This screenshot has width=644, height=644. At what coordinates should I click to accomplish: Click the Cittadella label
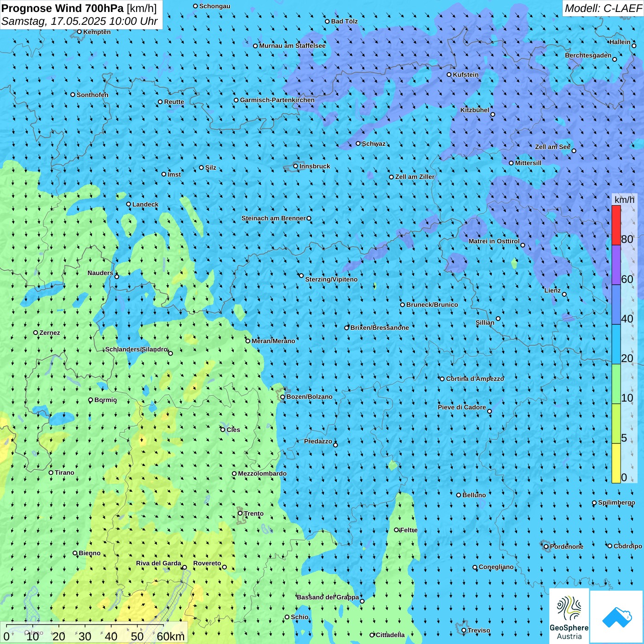click(x=390, y=635)
